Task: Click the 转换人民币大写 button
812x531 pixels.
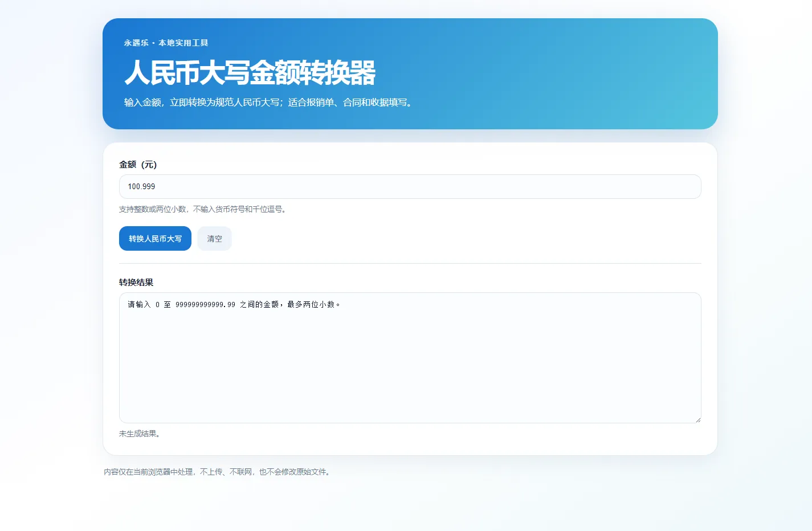Action: pos(155,239)
